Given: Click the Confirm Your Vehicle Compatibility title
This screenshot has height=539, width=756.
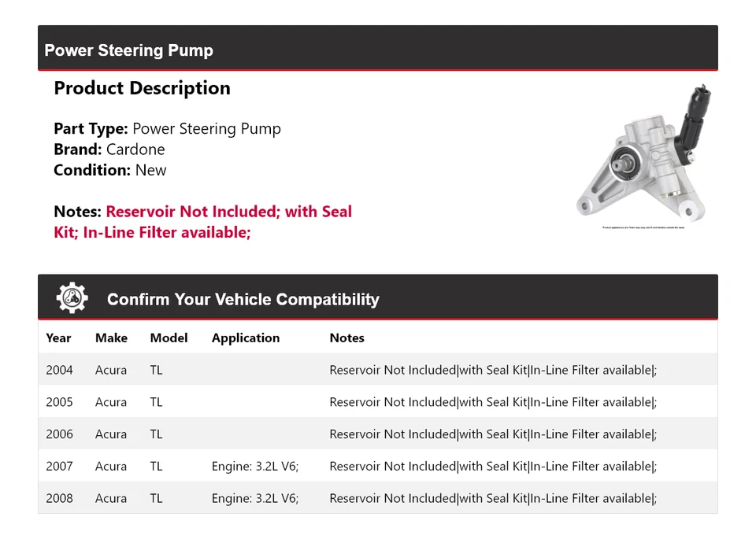Looking at the screenshot, I should 243,300.
